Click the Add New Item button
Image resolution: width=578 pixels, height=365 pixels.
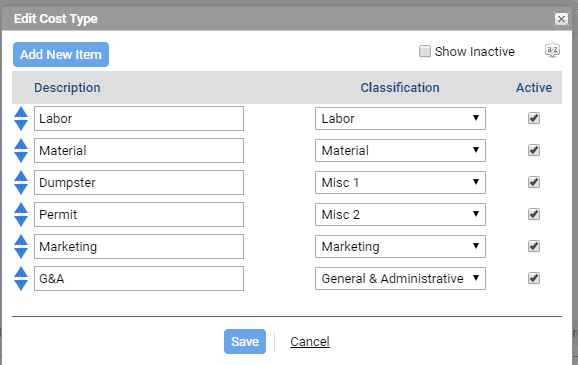point(61,55)
